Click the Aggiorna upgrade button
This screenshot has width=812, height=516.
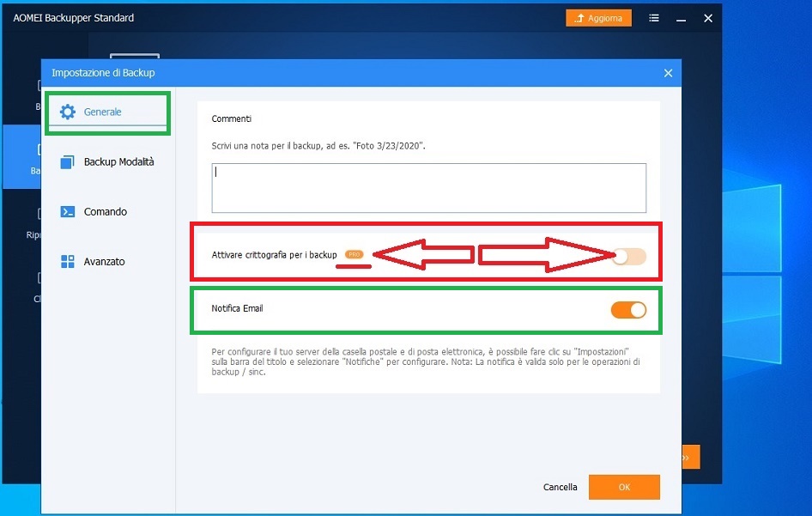598,18
